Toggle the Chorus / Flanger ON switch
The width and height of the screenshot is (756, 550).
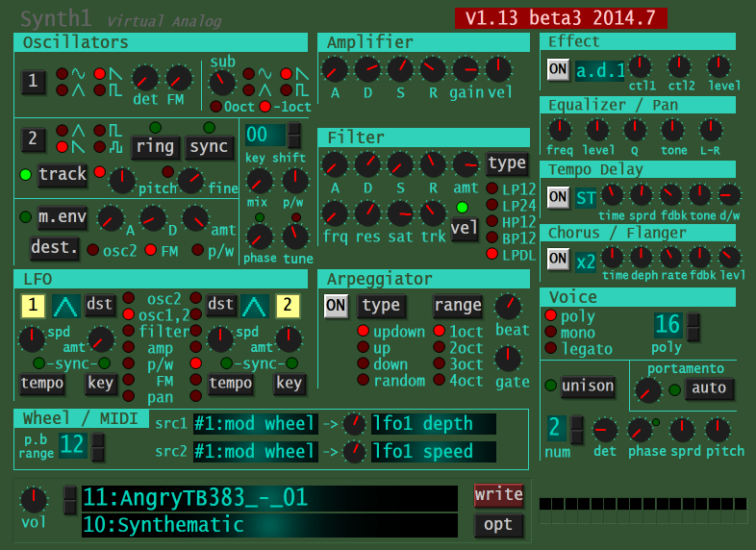pyautogui.click(x=558, y=259)
